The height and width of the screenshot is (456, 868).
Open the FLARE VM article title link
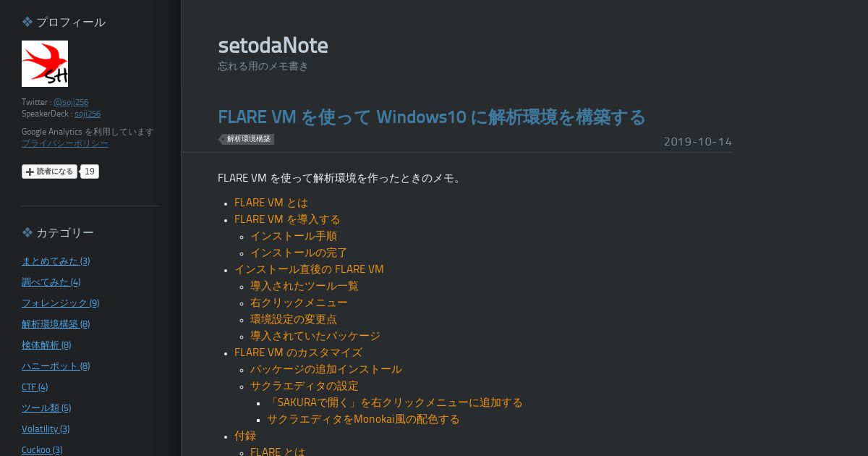coord(432,117)
